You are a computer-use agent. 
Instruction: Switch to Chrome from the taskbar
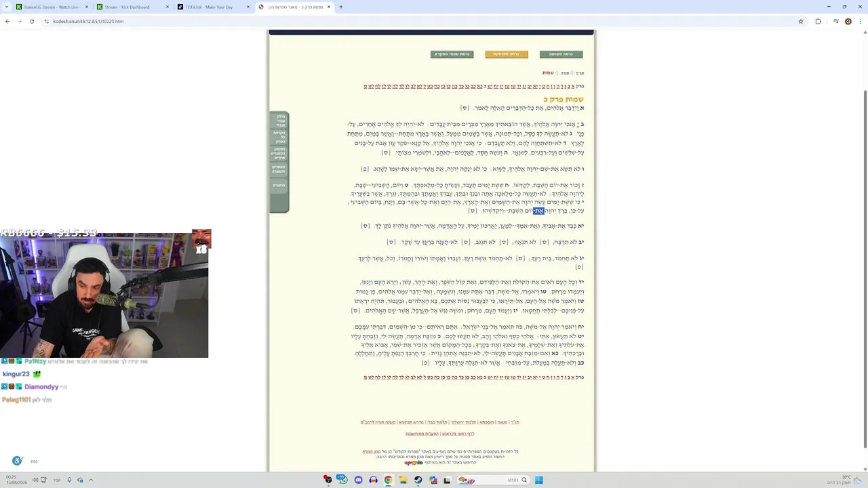[388, 480]
